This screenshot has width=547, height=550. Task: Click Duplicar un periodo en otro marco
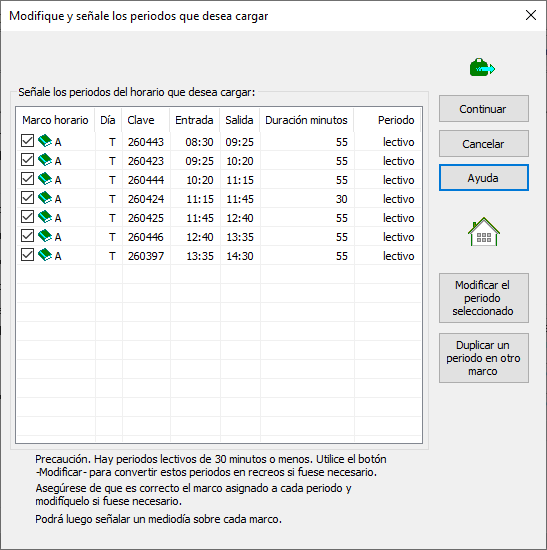point(483,358)
